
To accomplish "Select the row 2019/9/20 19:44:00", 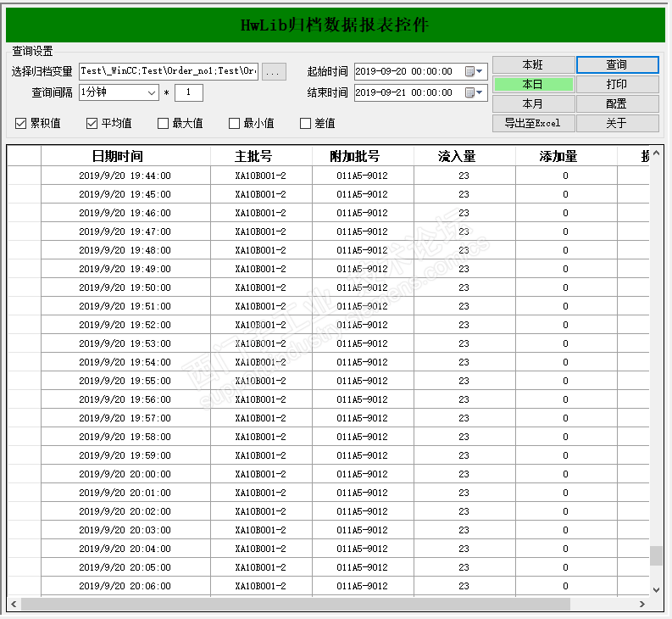I will 328,176.
